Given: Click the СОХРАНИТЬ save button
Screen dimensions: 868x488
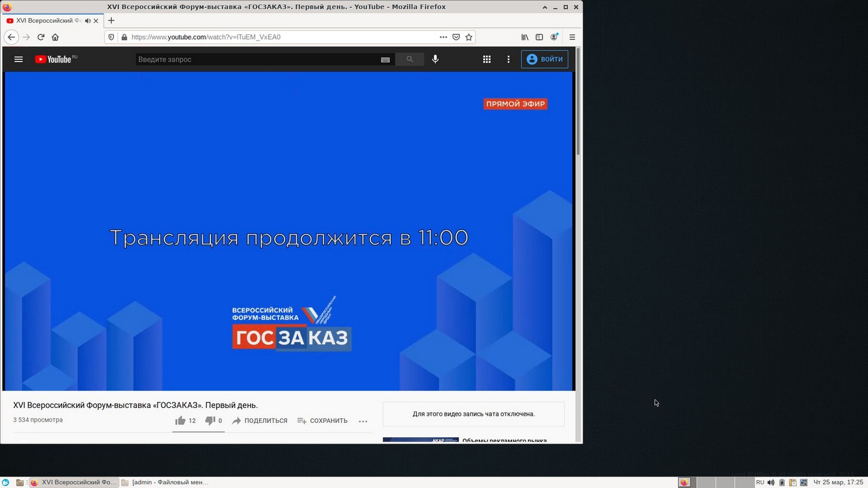Looking at the screenshot, I should (322, 421).
